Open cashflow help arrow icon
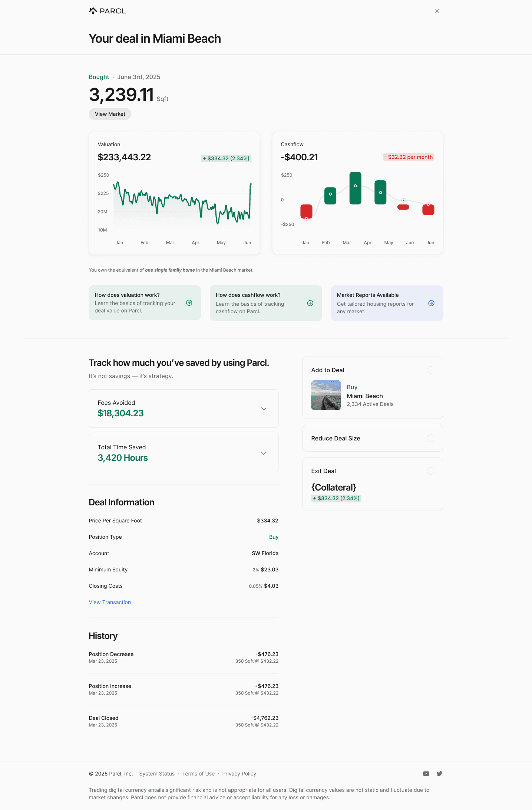This screenshot has height=810, width=532. point(310,303)
